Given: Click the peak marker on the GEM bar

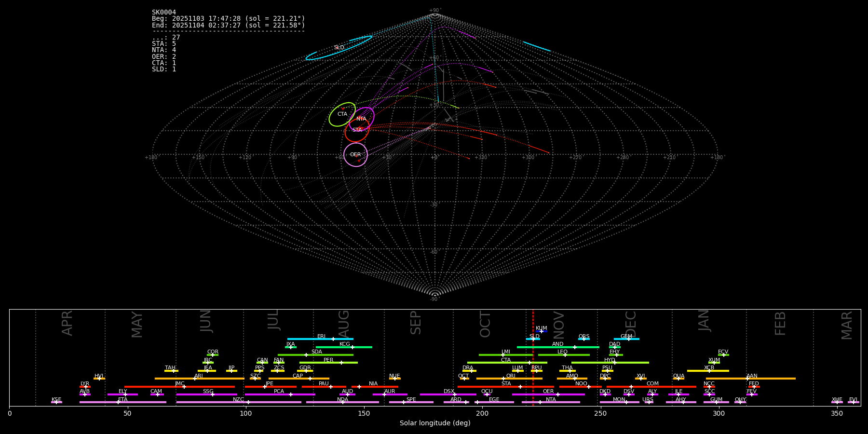Looking at the screenshot, I should coord(628,339).
